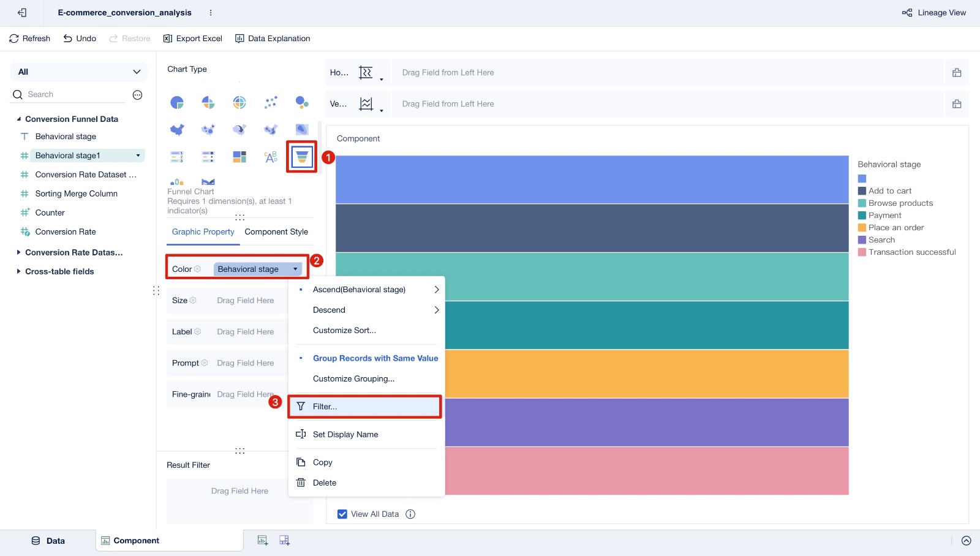Choose the pie chart type icon
This screenshot has height=556, width=980.
(x=177, y=102)
